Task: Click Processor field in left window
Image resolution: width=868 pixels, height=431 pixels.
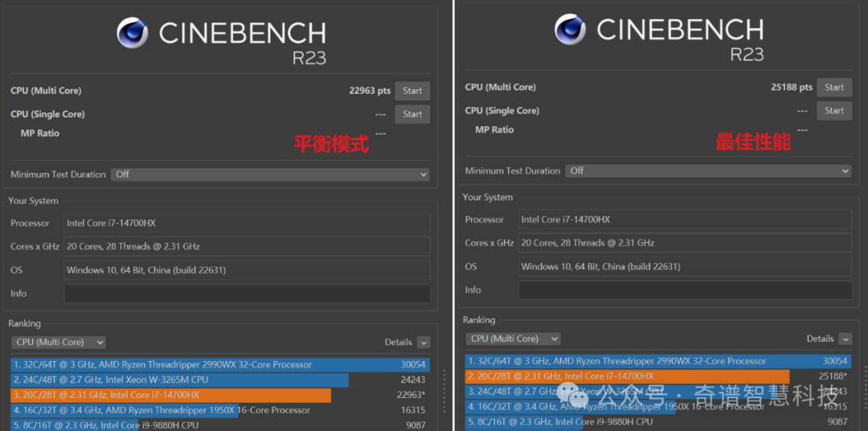Action: (x=247, y=224)
